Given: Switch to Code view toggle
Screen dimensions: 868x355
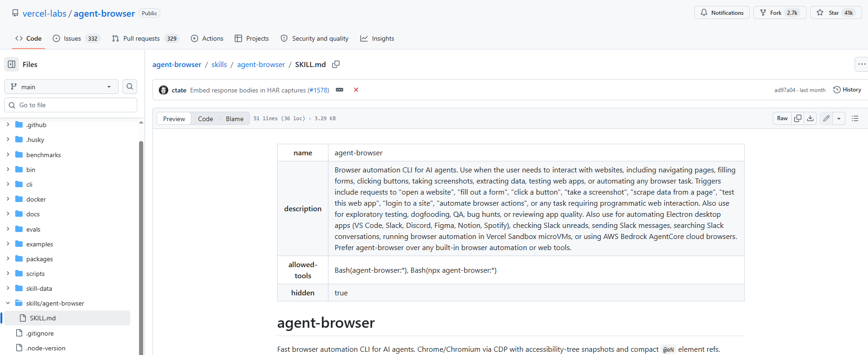Looking at the screenshot, I should pyautogui.click(x=206, y=119).
